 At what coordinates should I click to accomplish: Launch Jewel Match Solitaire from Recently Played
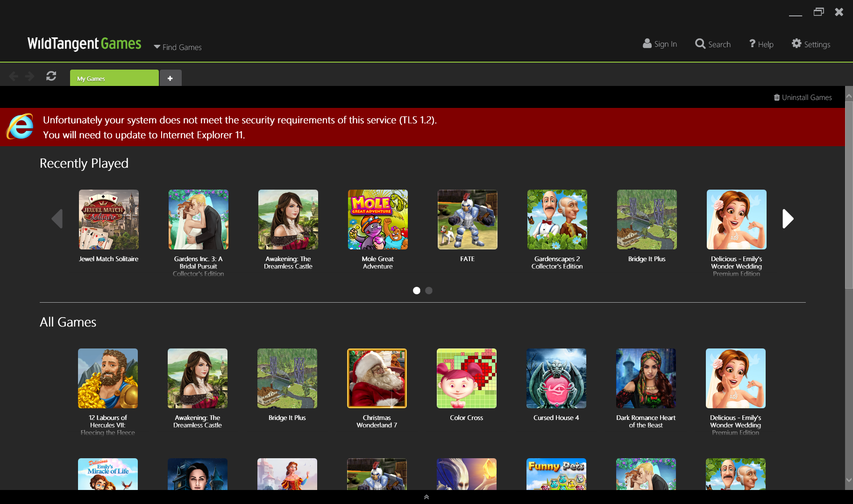click(x=109, y=220)
